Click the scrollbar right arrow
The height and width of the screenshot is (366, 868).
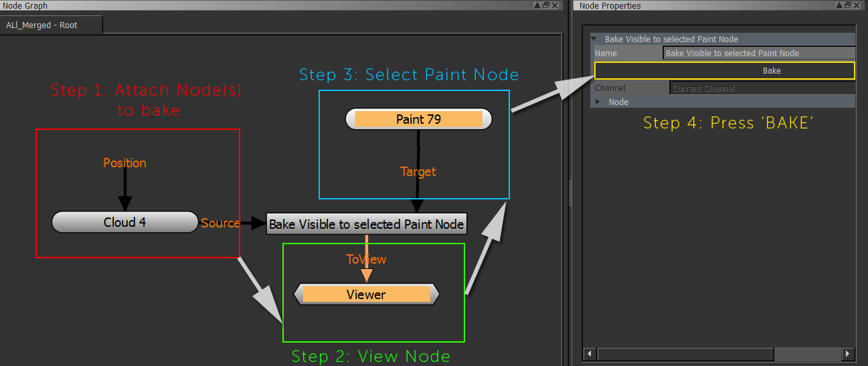coord(848,353)
